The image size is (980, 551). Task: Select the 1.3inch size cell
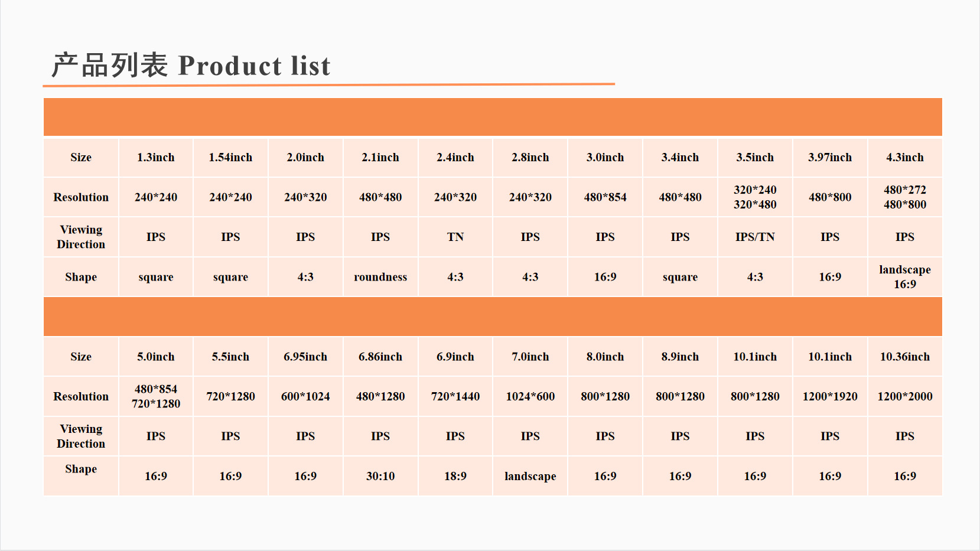coord(156,158)
